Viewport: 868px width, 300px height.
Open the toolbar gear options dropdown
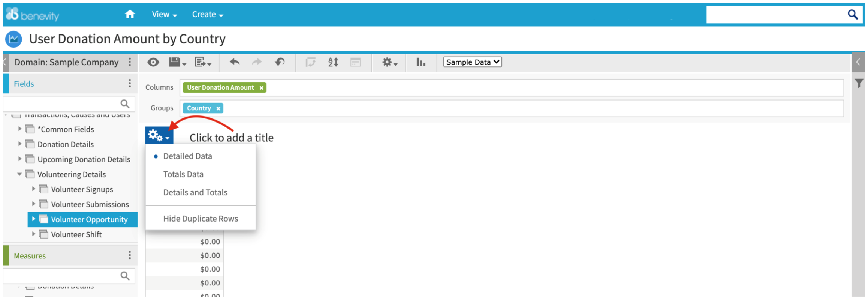click(x=389, y=62)
